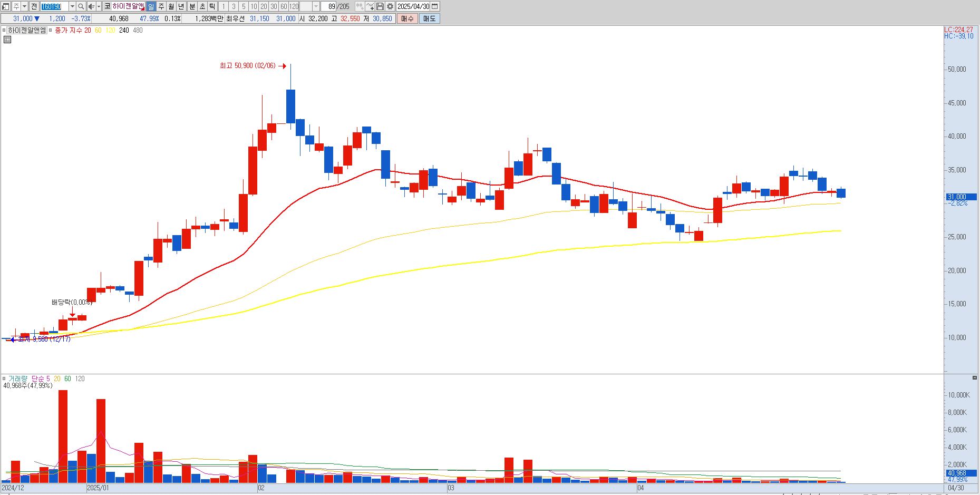
Task: Click the small square marker before 종가 지수
Action: [x=51, y=30]
